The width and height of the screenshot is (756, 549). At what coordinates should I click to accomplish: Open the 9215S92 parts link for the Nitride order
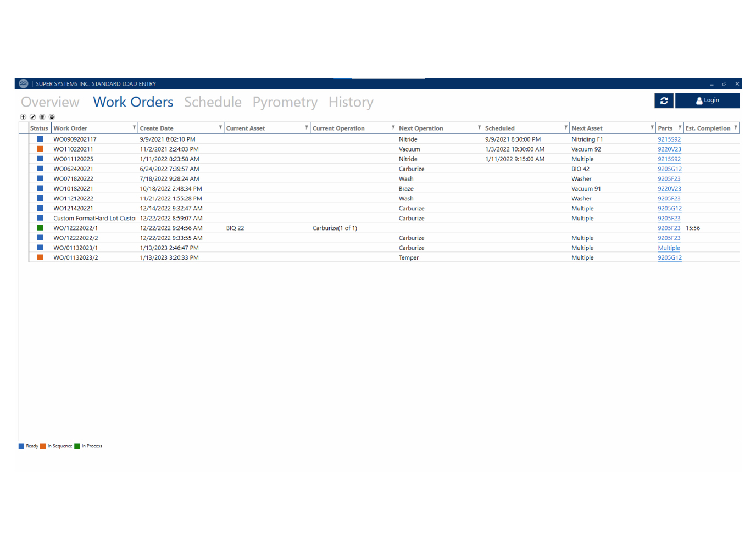click(x=669, y=139)
